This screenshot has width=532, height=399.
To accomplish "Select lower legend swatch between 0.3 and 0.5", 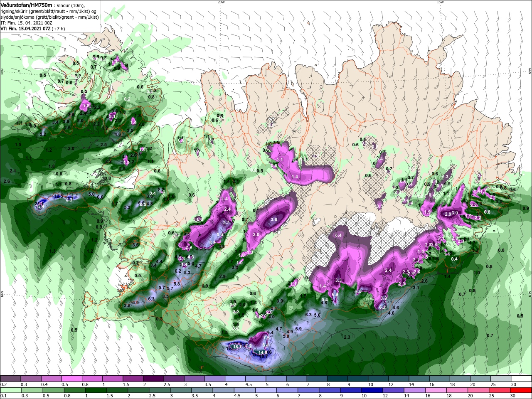I will point(32,390).
